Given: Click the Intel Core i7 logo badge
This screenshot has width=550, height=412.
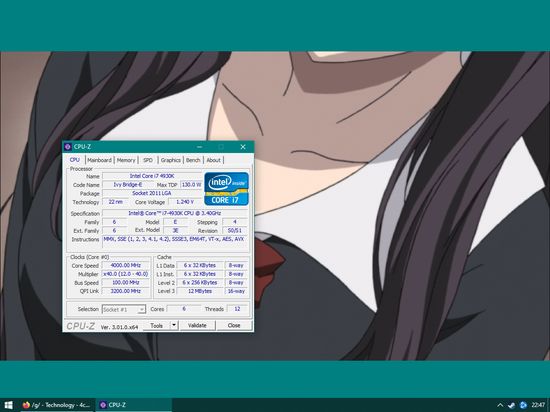Looking at the screenshot, I should point(226,189).
